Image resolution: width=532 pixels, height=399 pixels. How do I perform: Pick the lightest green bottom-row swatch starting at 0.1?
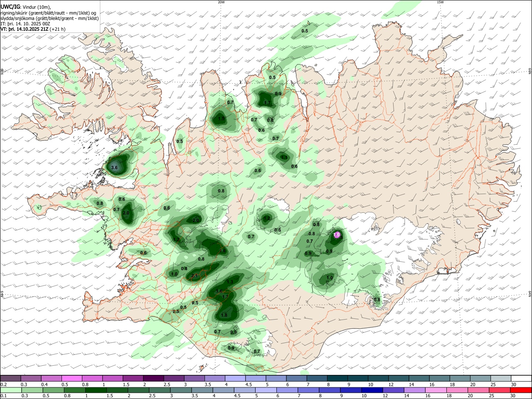click(10, 390)
